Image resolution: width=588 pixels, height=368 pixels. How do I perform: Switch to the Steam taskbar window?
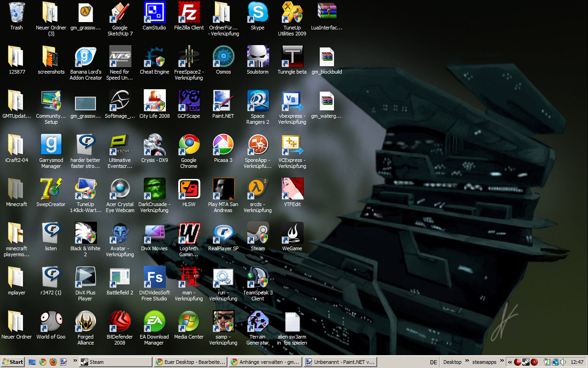pos(115,362)
